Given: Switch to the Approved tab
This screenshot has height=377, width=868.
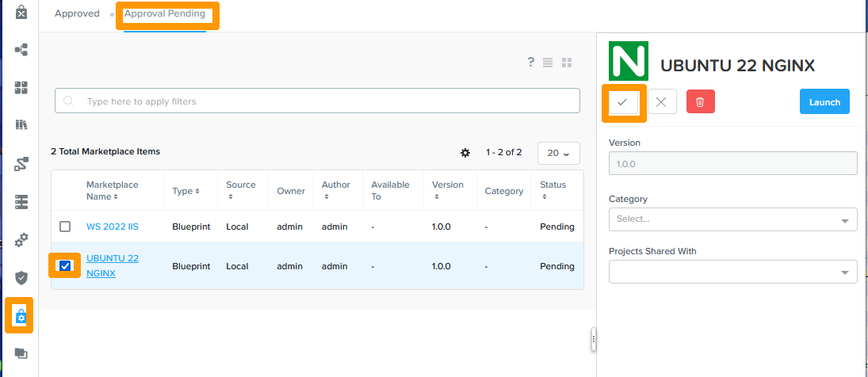Looking at the screenshot, I should (x=77, y=13).
